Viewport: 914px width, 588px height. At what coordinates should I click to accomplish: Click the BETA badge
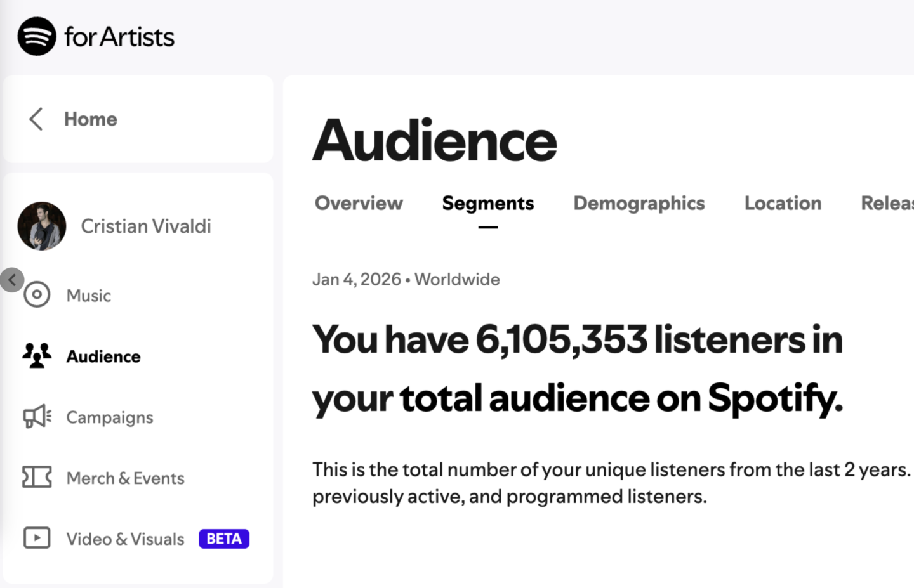224,539
